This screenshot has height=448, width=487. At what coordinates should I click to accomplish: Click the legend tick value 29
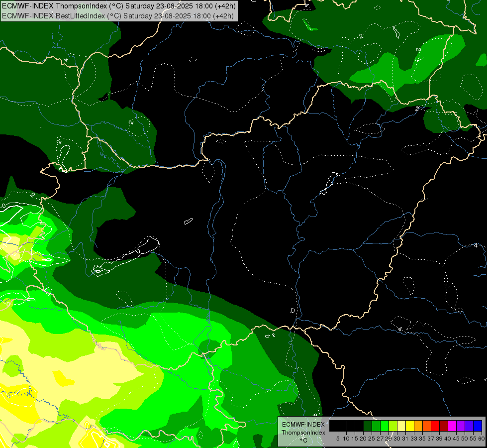[x=389, y=439]
